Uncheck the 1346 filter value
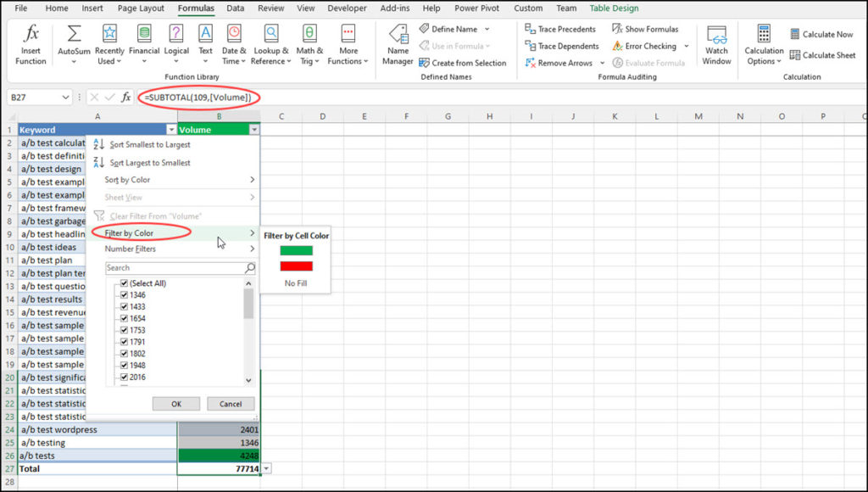Image resolution: width=868 pixels, height=492 pixels. point(125,295)
